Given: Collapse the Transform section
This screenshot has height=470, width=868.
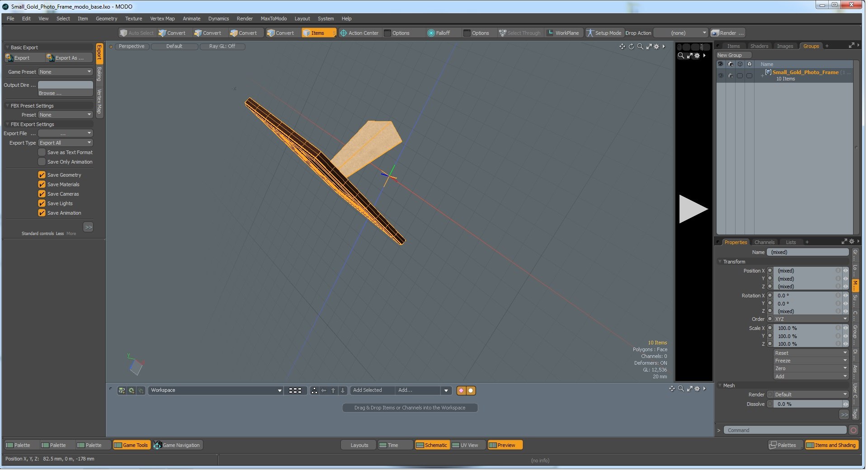Looking at the screenshot, I should [x=720, y=262].
